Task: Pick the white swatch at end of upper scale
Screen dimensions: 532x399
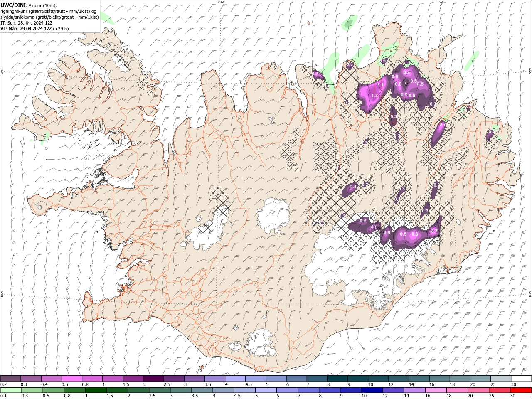Action: point(521,378)
